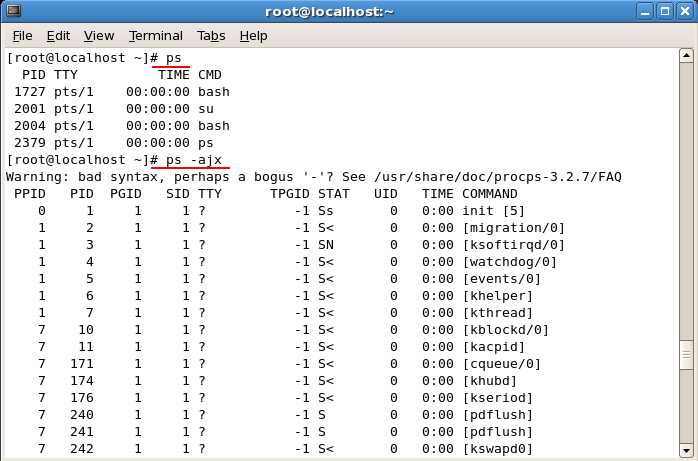Click the '[events/0]' process entry
Screen dimensions: 698x461
[502, 279]
